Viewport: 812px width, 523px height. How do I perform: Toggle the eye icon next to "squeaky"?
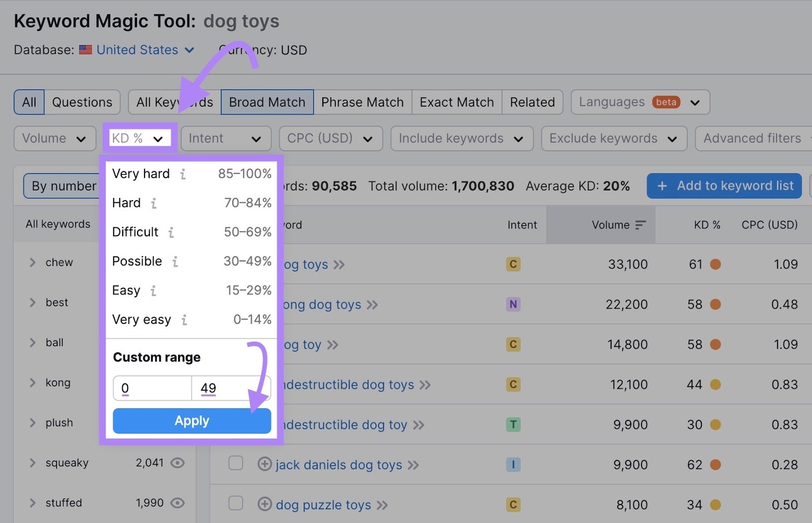click(x=178, y=463)
